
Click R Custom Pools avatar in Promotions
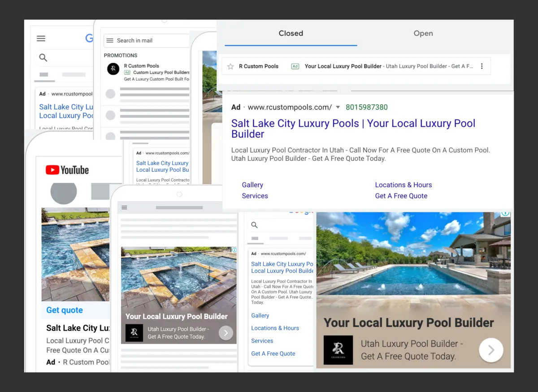(x=113, y=69)
